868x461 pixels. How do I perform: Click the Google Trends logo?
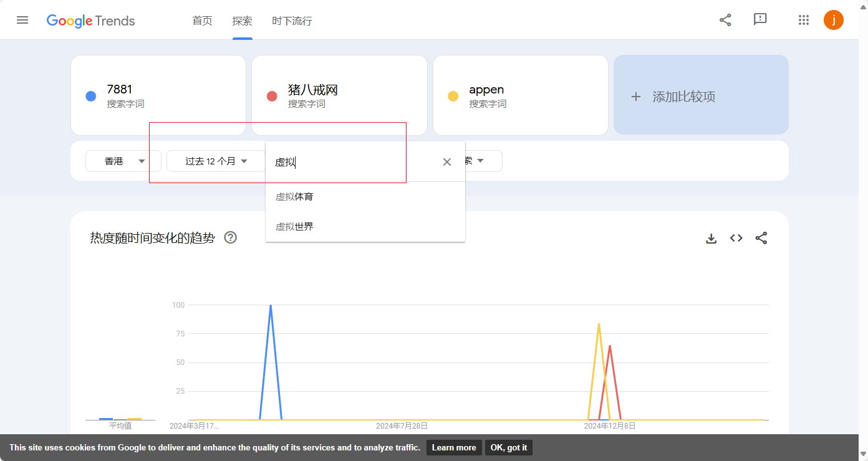(91, 21)
